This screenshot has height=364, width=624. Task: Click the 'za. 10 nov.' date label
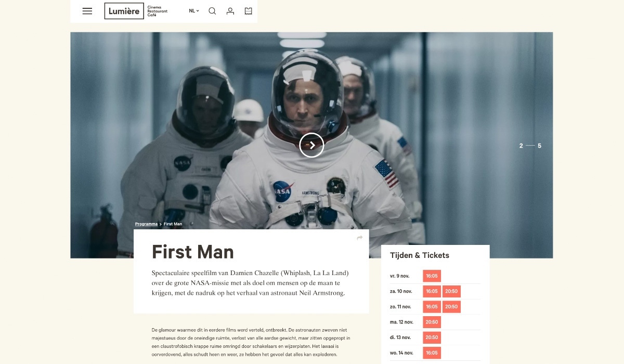point(401,291)
